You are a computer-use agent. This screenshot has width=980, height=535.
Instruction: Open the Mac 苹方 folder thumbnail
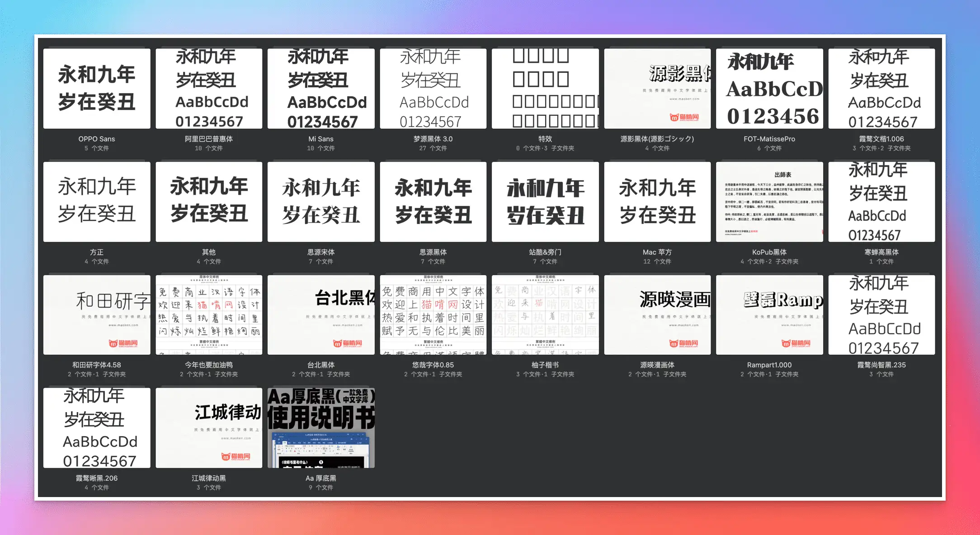coord(657,202)
